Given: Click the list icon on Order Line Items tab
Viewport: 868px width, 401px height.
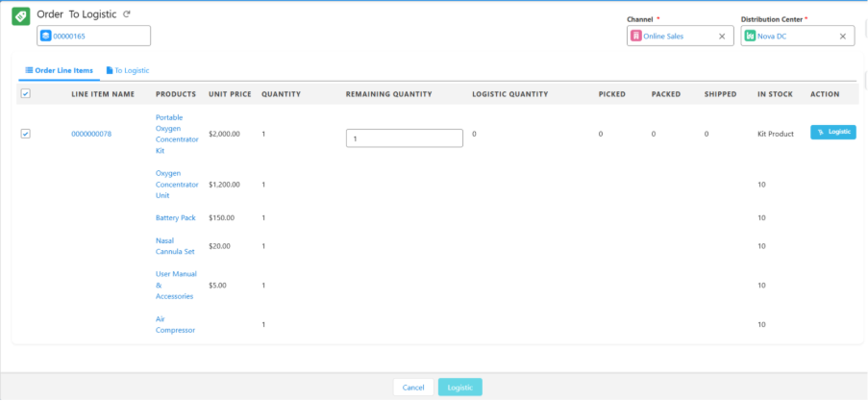Looking at the screenshot, I should (x=29, y=70).
